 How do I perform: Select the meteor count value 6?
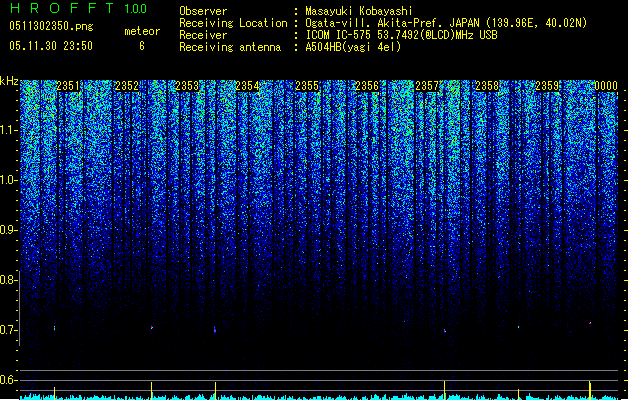pos(142,46)
